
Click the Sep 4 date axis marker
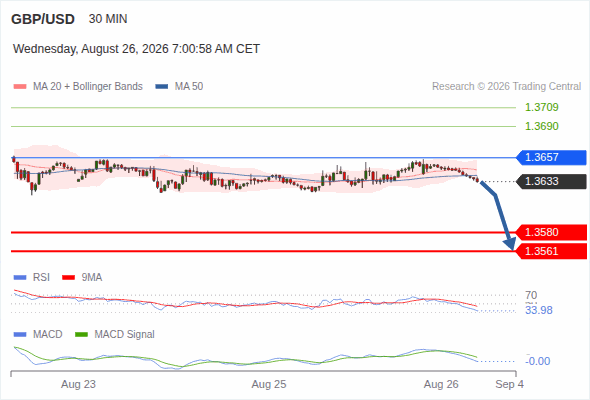click(x=509, y=384)
